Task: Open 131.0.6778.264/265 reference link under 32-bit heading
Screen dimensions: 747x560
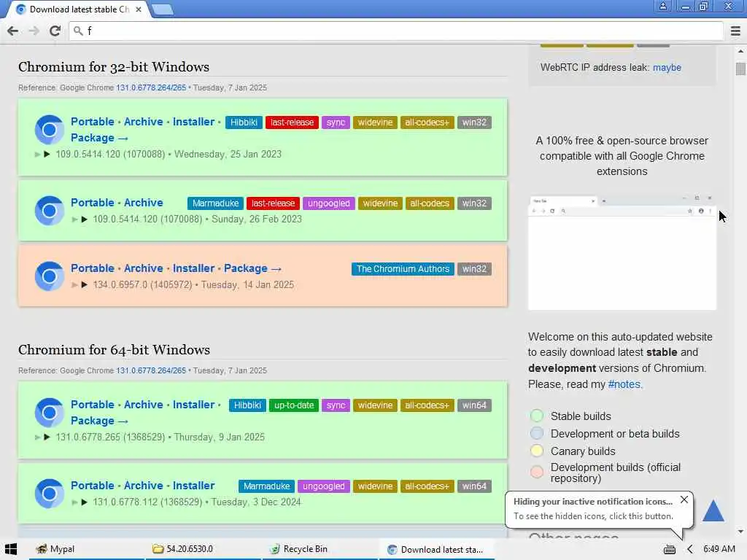Action: (x=151, y=87)
